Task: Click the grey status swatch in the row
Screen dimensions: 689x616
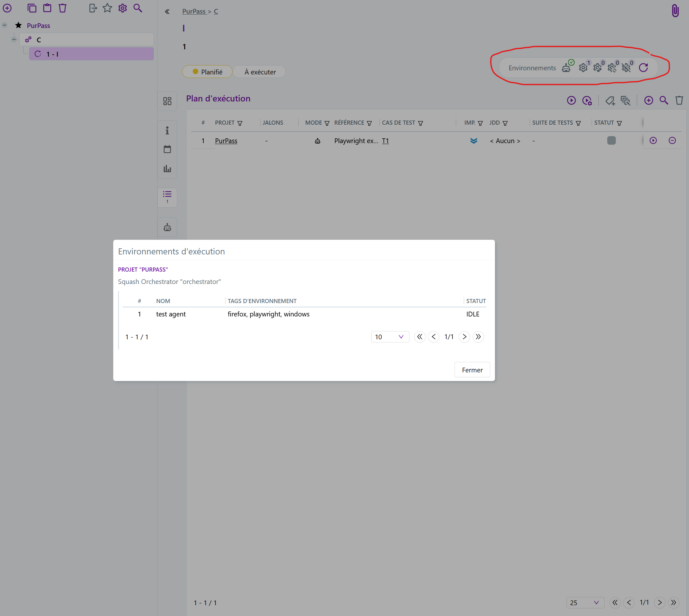Action: [x=611, y=141]
